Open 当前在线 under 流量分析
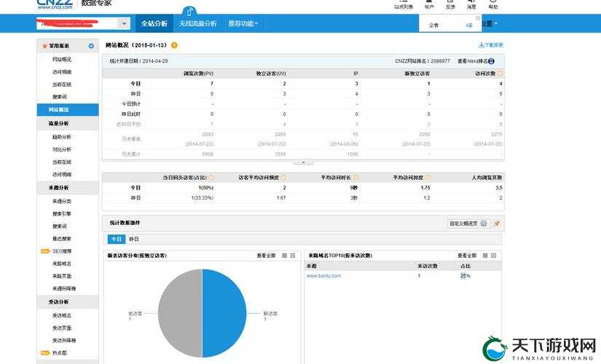Image resolution: width=601 pixels, height=364 pixels. pos(62,162)
